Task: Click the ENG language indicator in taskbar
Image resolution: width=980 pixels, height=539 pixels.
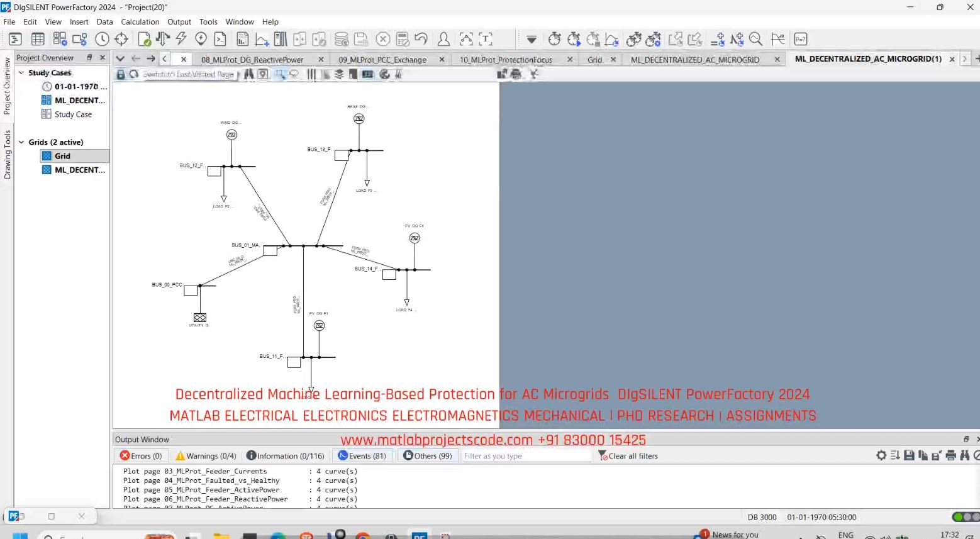Action: pos(846,535)
